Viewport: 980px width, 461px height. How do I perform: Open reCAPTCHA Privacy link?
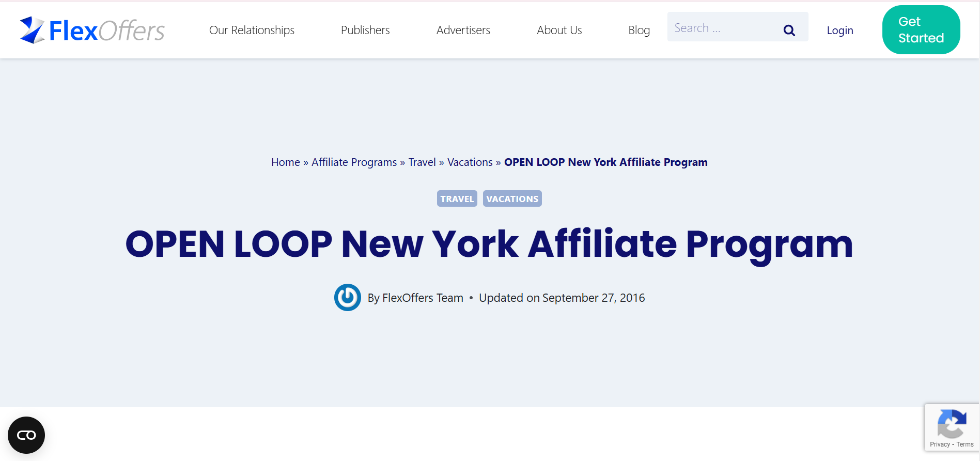(x=940, y=444)
